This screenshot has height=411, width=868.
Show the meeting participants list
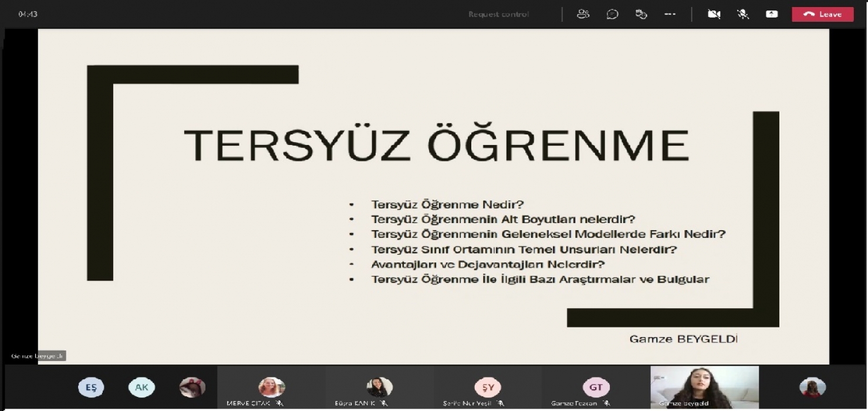(583, 14)
